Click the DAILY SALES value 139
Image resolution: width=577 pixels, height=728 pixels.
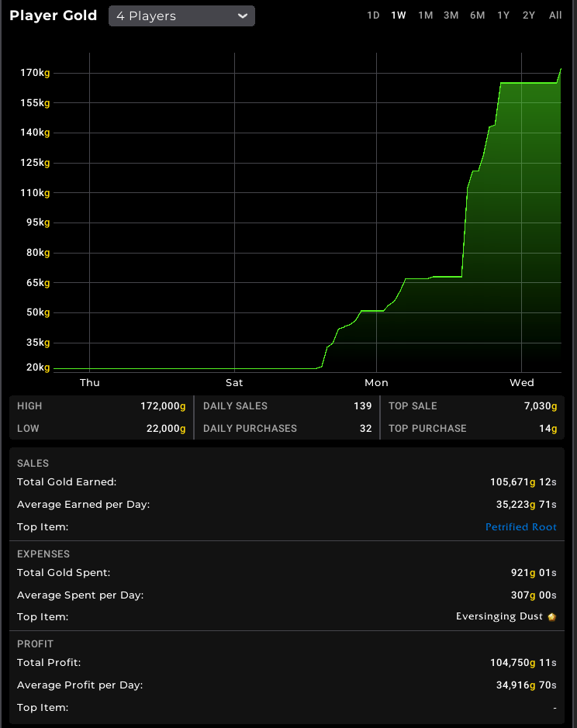pos(363,406)
